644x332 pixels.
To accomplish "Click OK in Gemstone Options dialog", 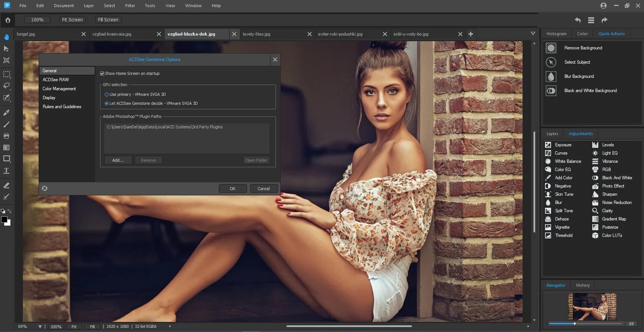I will [232, 189].
